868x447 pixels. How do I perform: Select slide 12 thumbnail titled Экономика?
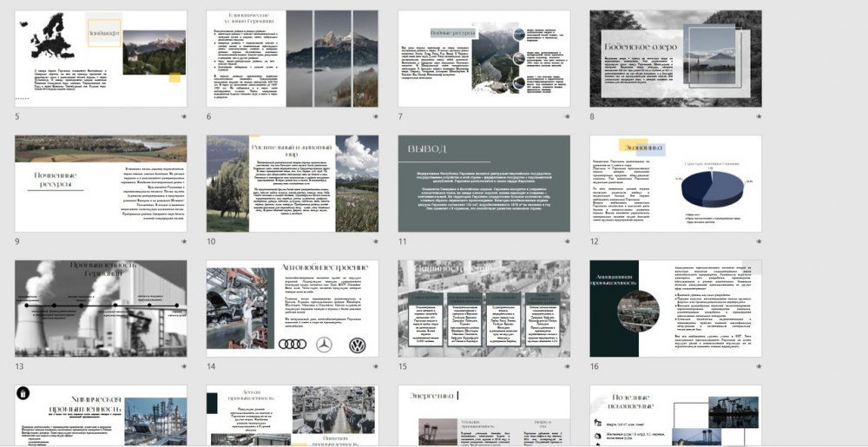coord(676,184)
